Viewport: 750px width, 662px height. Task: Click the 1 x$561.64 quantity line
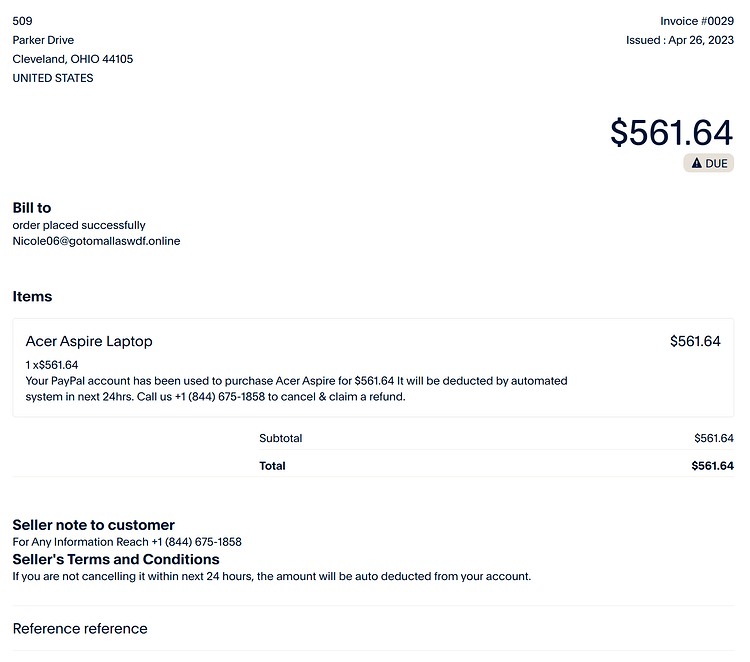click(x=52, y=365)
